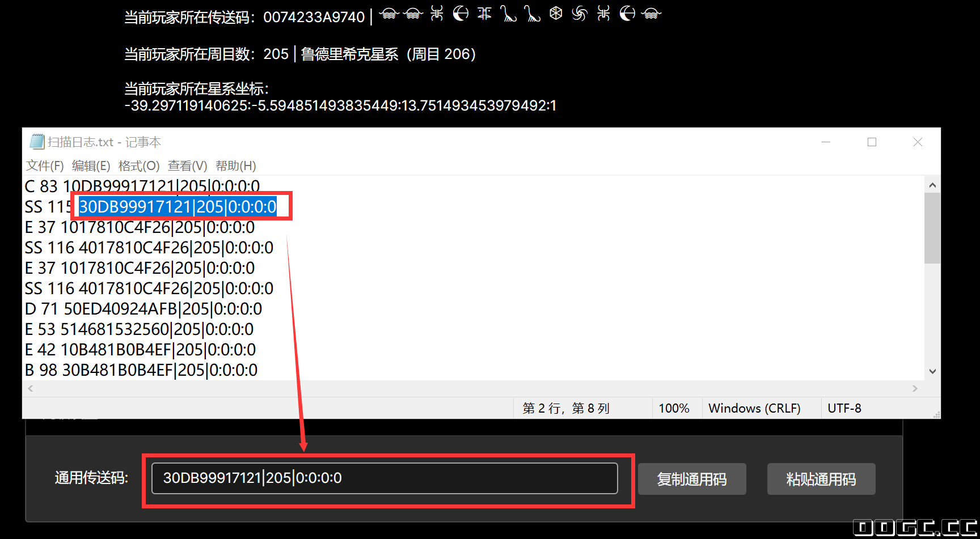Click the horizontal scrollbar left arrow
The image size is (980, 539).
pos(31,388)
